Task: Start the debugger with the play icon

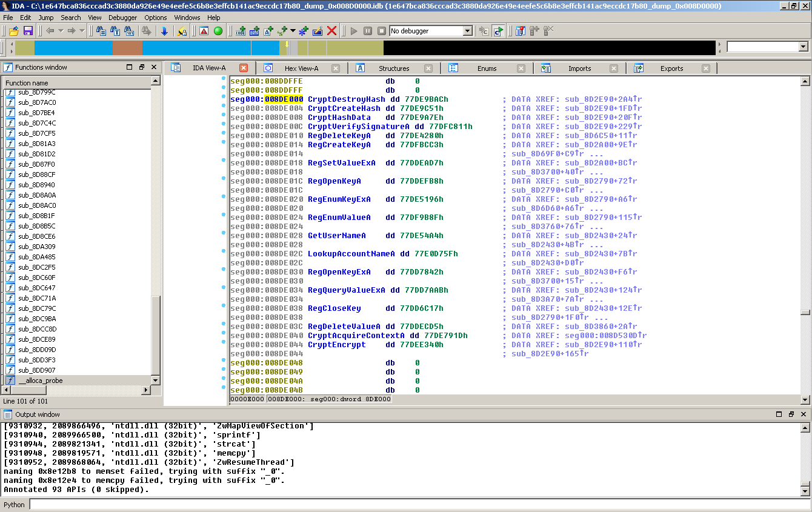Action: [x=354, y=31]
